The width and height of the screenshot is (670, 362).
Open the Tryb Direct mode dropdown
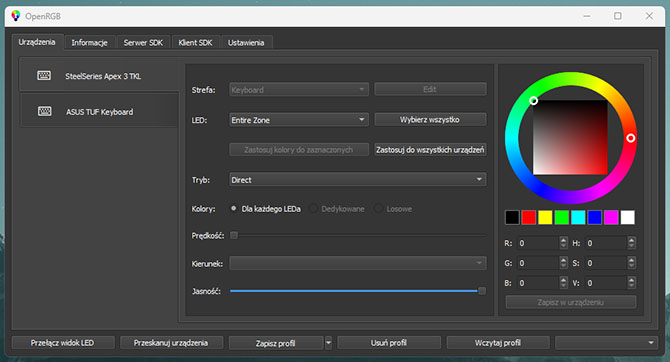(x=358, y=180)
